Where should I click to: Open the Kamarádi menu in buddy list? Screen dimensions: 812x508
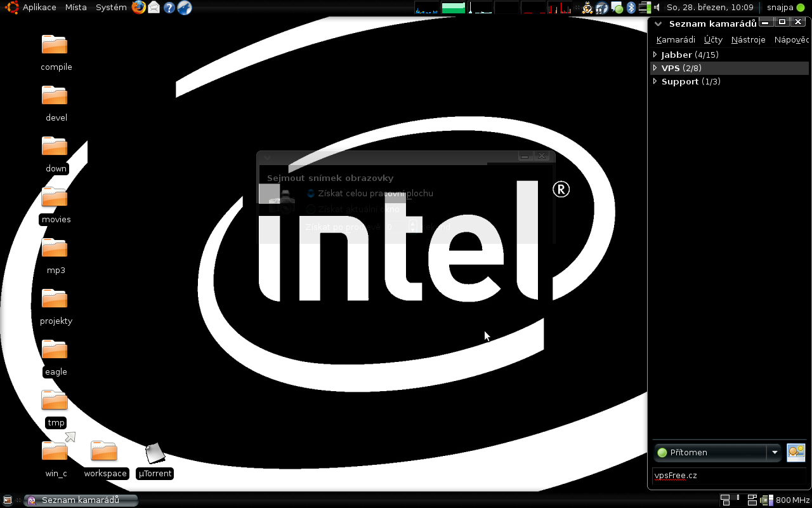point(676,39)
